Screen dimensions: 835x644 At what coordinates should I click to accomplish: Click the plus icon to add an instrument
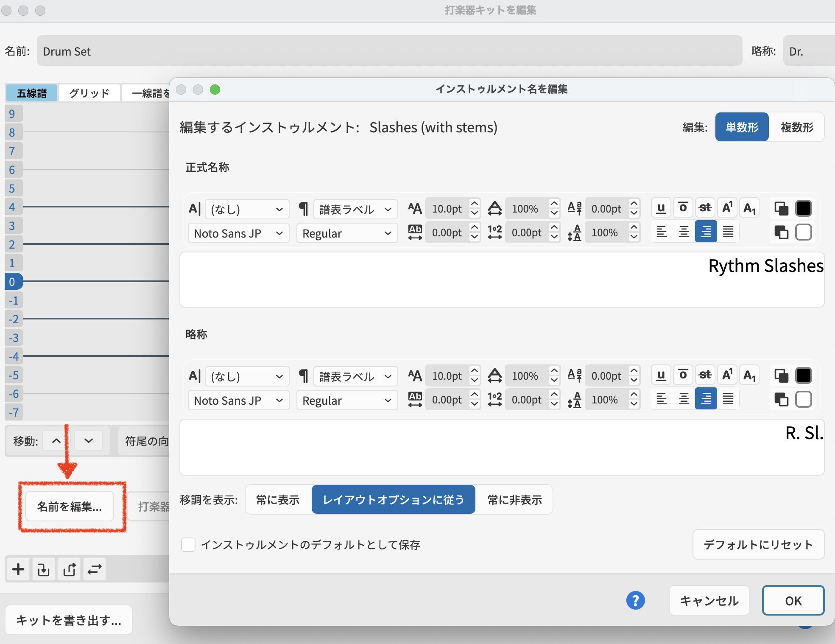pos(18,569)
